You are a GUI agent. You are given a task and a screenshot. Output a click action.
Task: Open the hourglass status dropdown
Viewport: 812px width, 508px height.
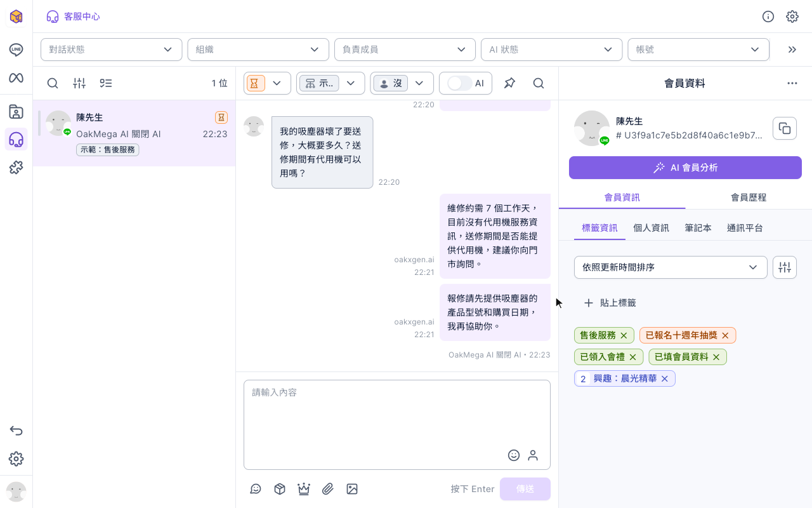[x=267, y=83]
